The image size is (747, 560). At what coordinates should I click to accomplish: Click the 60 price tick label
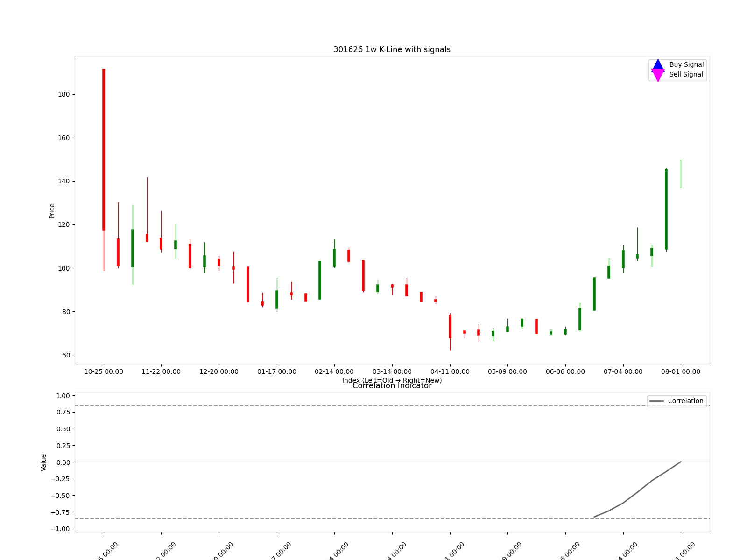pyautogui.click(x=66, y=355)
